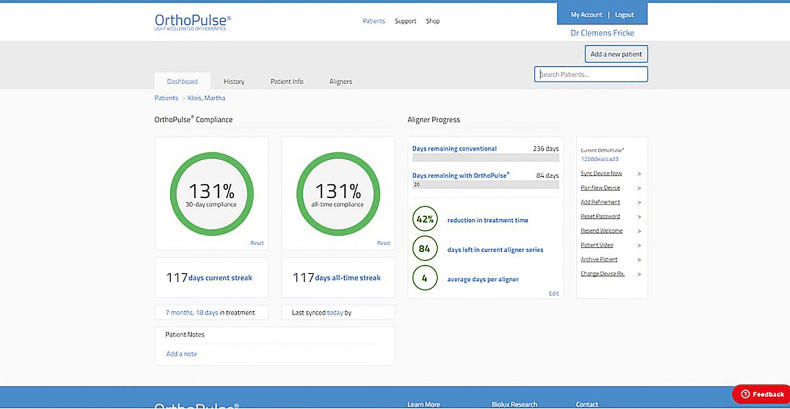The width and height of the screenshot is (790, 409).
Task: Click the all-time compliance ring
Action: click(338, 194)
